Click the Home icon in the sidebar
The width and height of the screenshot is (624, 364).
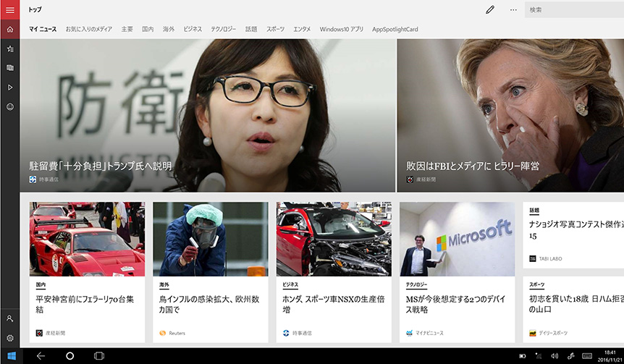tap(10, 30)
